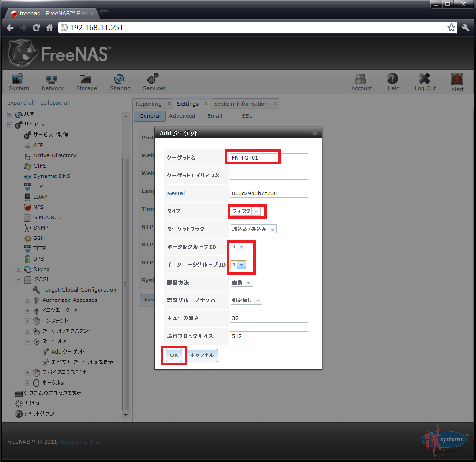Click システムのプロセスを表示
Viewport: 476px width, 462px height.
coord(53,393)
